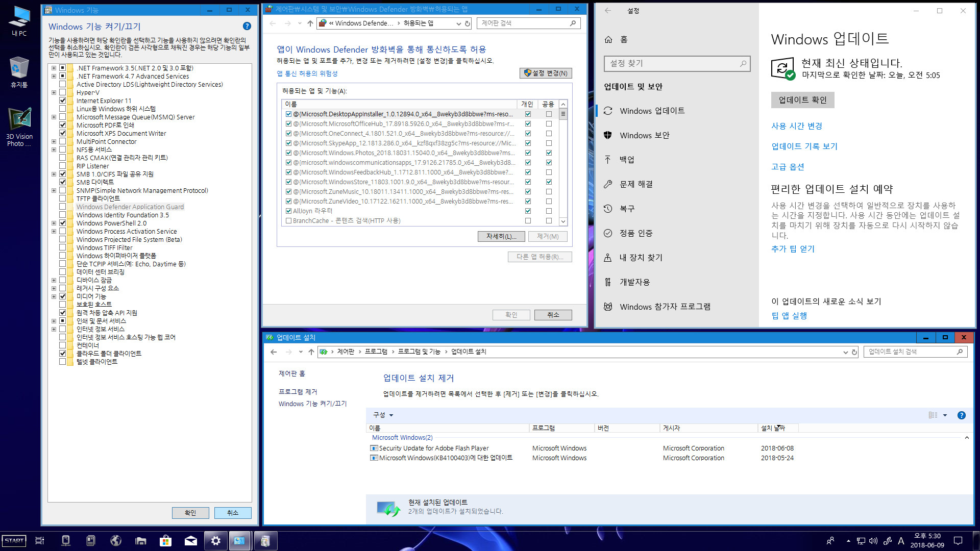Open the File Explorer taskbar icon
The height and width of the screenshot is (551, 980).
click(x=141, y=541)
